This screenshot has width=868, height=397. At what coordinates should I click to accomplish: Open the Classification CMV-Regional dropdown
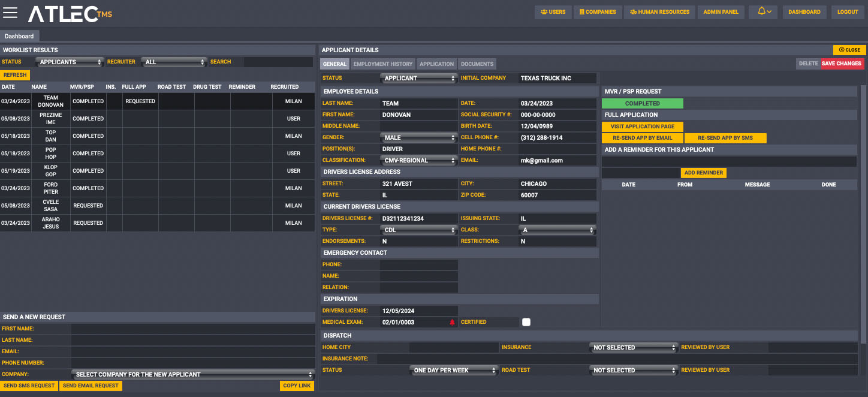pos(418,161)
